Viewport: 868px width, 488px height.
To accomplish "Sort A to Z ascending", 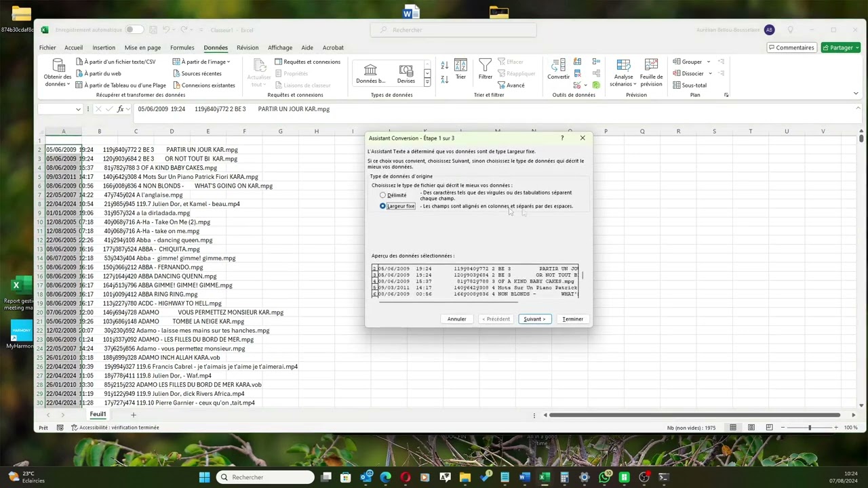I will point(445,65).
